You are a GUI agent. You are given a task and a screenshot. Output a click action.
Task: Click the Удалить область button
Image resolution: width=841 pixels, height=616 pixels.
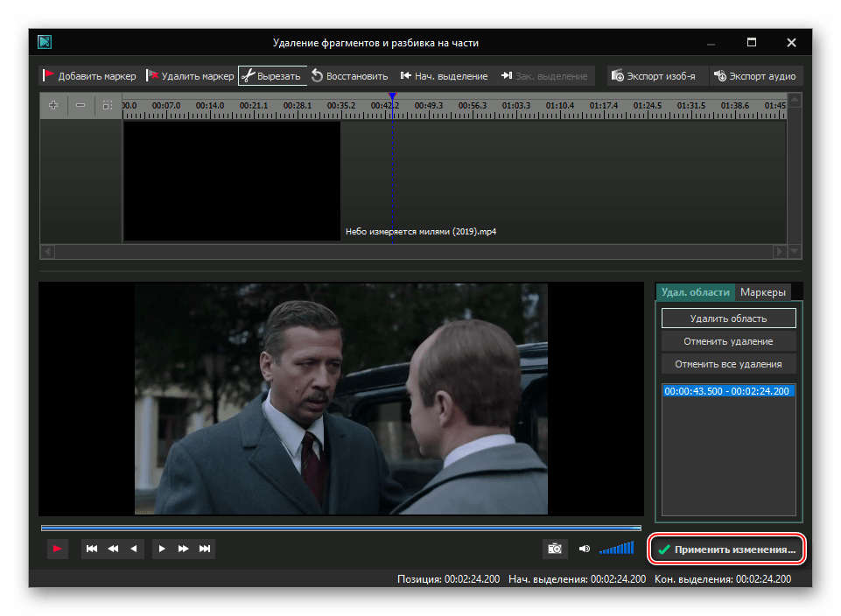(x=728, y=318)
